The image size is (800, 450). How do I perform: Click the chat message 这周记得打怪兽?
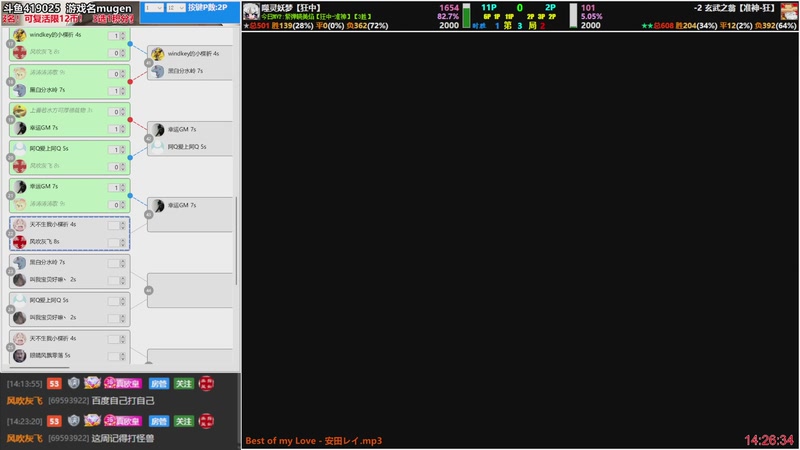(123, 438)
